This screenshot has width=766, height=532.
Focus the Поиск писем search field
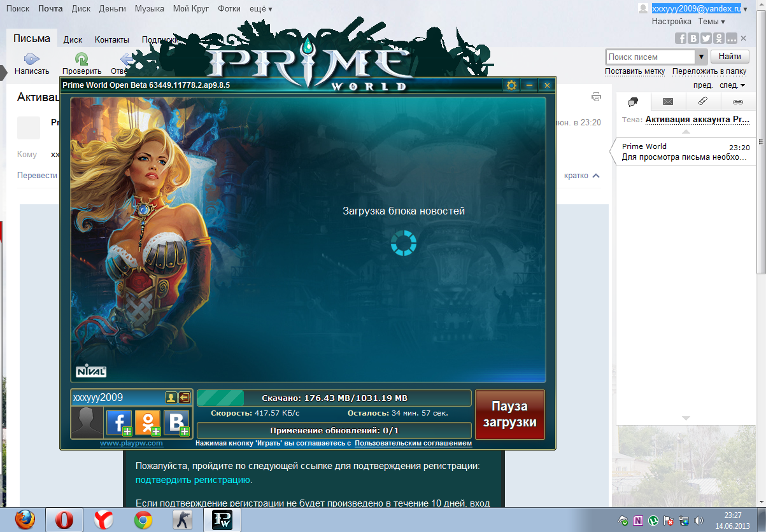pos(649,57)
